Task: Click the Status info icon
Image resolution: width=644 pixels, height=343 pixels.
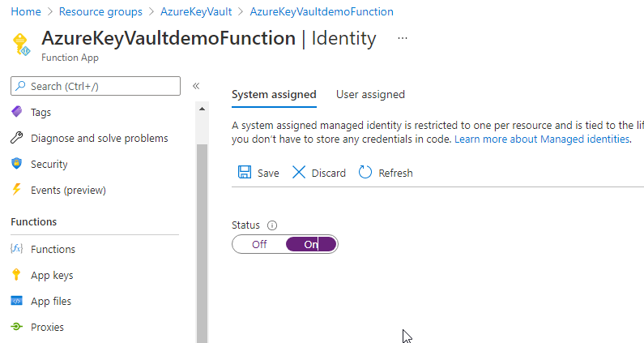Action: click(x=272, y=225)
